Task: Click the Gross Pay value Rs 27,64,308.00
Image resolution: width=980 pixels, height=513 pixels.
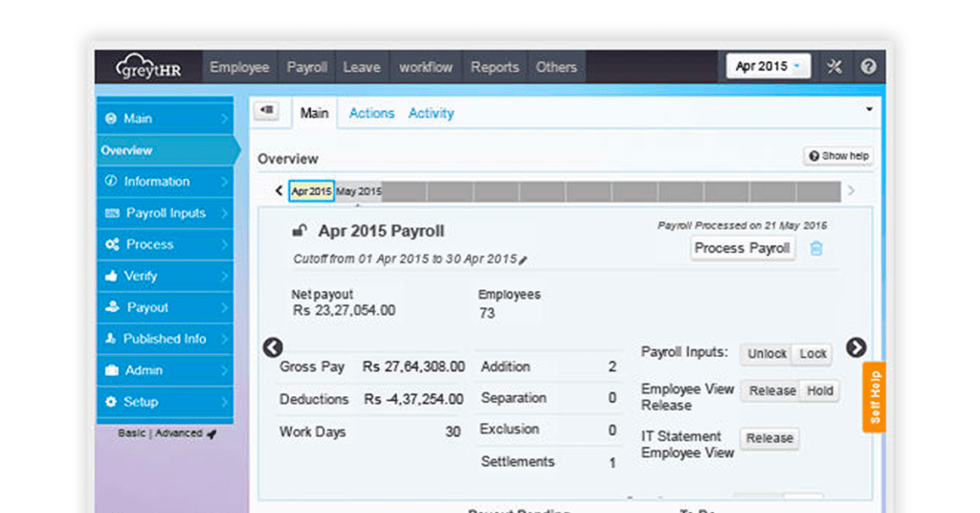Action: [413, 367]
